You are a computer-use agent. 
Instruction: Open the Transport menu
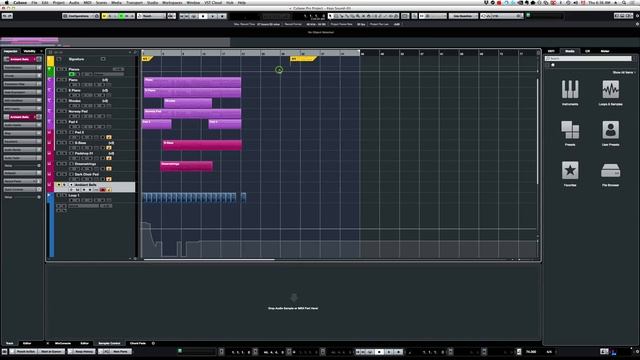pos(134,2)
